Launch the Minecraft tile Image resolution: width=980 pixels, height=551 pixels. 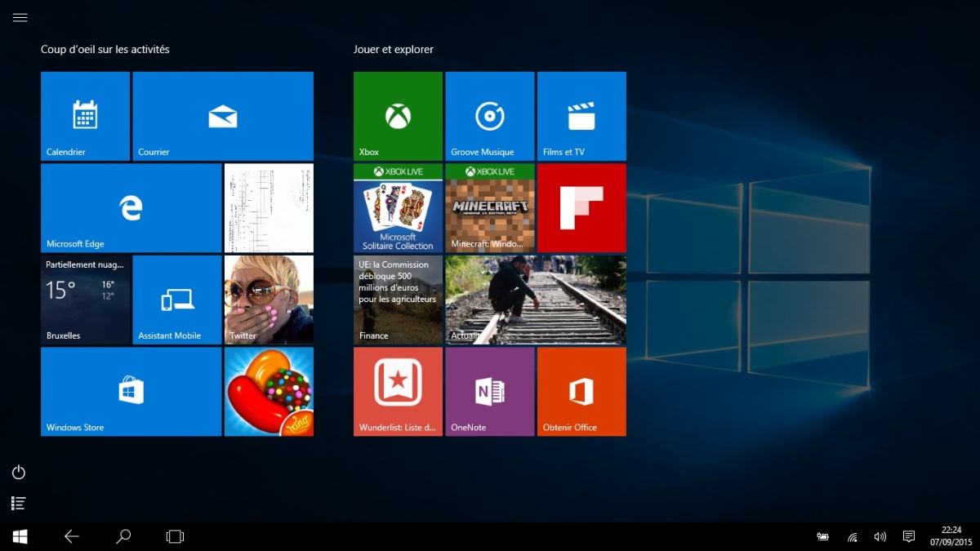[x=490, y=207]
